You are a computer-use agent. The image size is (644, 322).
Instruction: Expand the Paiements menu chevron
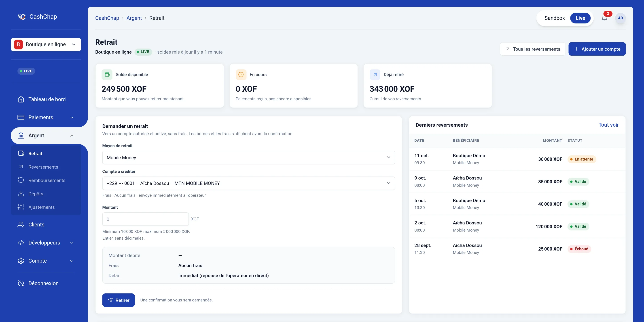coord(72,117)
